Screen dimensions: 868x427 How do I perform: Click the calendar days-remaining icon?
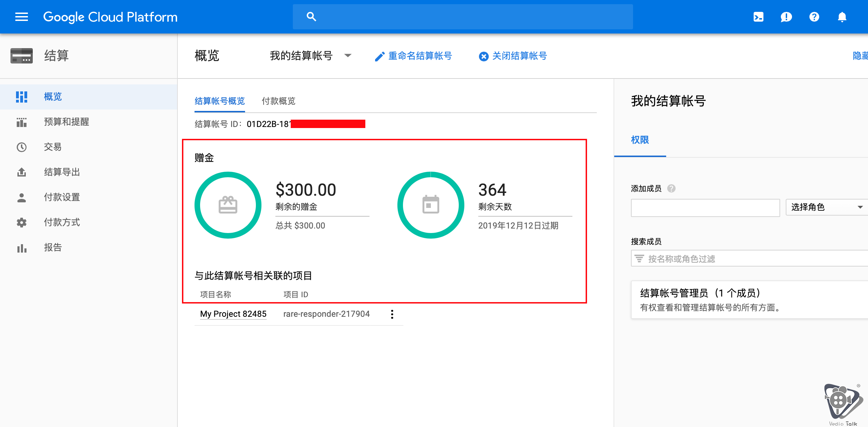pos(431,204)
